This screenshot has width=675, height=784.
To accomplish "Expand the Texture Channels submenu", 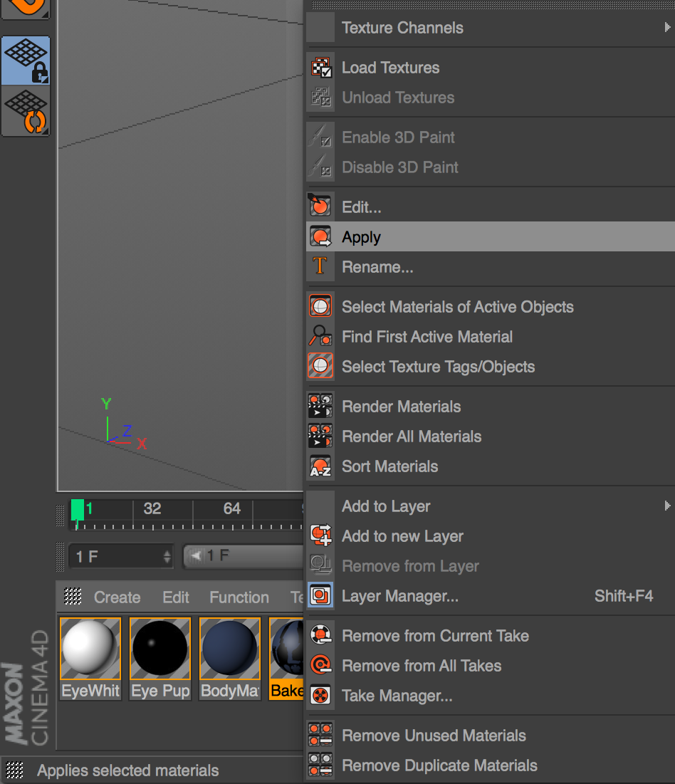I will pos(666,28).
